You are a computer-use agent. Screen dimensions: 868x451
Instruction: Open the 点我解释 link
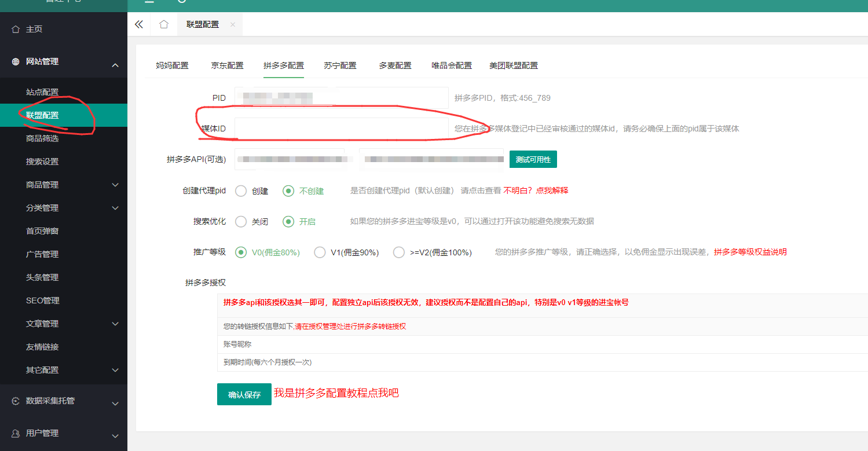pos(552,190)
